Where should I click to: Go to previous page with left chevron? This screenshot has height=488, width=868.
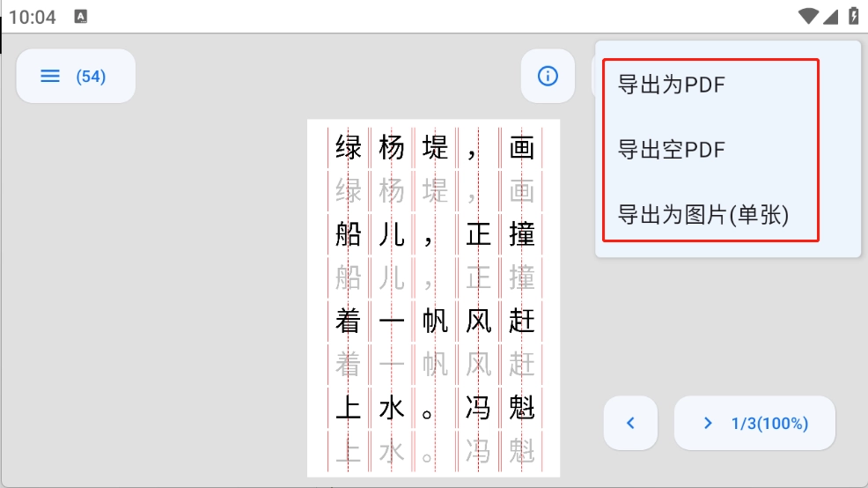tap(630, 424)
